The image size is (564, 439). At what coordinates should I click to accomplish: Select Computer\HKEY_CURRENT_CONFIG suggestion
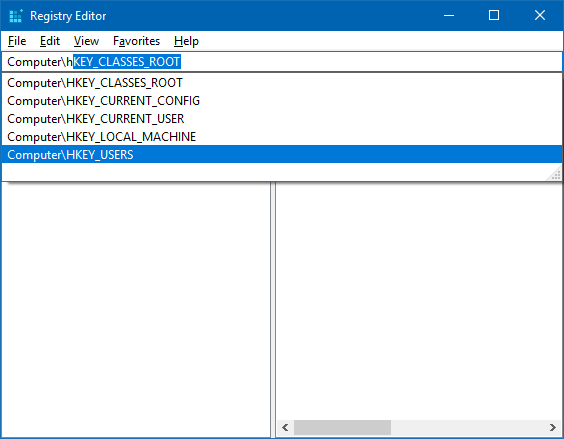pyautogui.click(x=282, y=101)
